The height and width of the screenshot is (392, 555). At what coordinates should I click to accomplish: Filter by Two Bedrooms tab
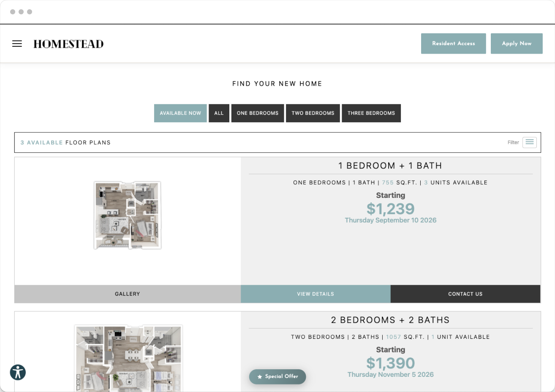point(313,113)
